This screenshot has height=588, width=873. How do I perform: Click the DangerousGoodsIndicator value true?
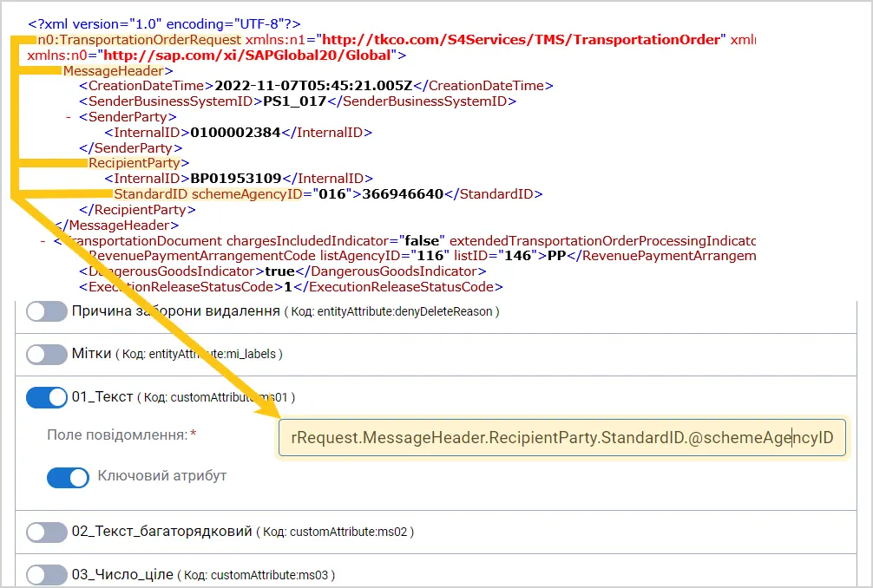click(x=280, y=271)
